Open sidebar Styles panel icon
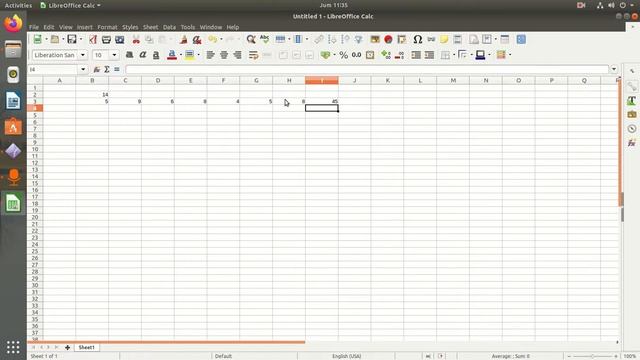 [632, 100]
